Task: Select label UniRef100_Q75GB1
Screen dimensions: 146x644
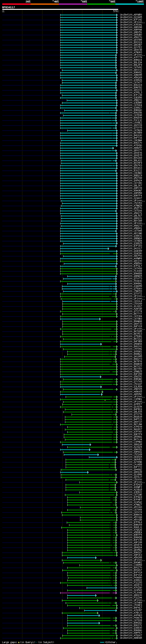Action: (x=131, y=336)
